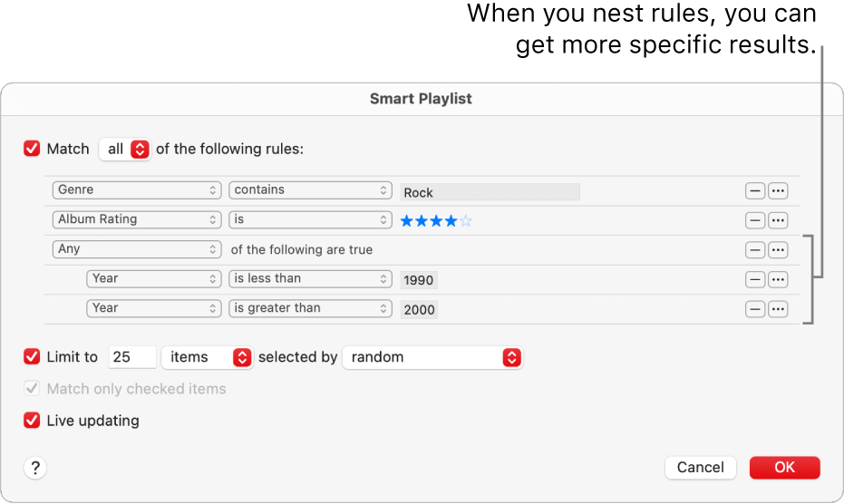
Task: Disable the Live updating checkbox
Action: click(33, 421)
